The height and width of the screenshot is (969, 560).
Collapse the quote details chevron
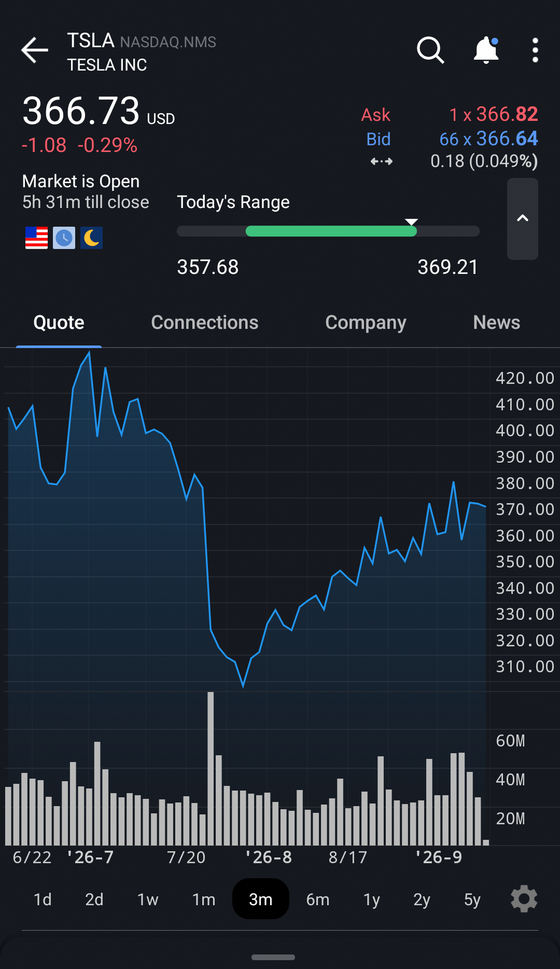[x=523, y=219]
